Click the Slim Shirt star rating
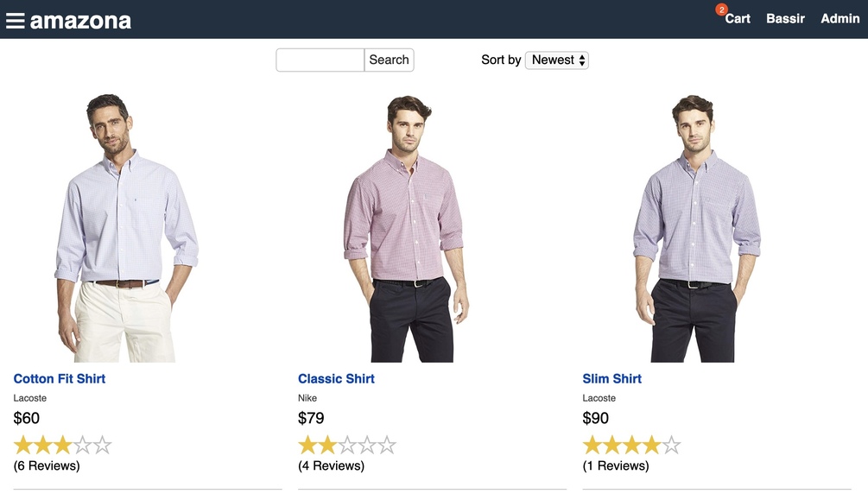 [x=631, y=446]
